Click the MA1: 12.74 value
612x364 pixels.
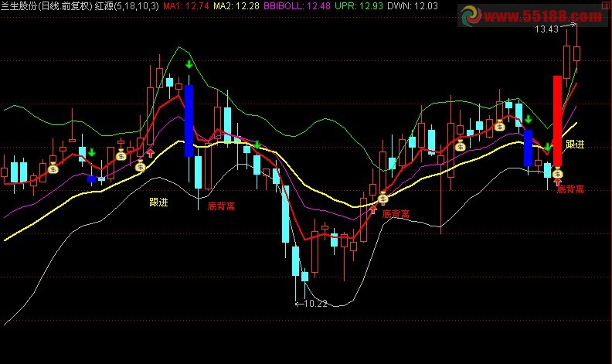click(x=185, y=6)
